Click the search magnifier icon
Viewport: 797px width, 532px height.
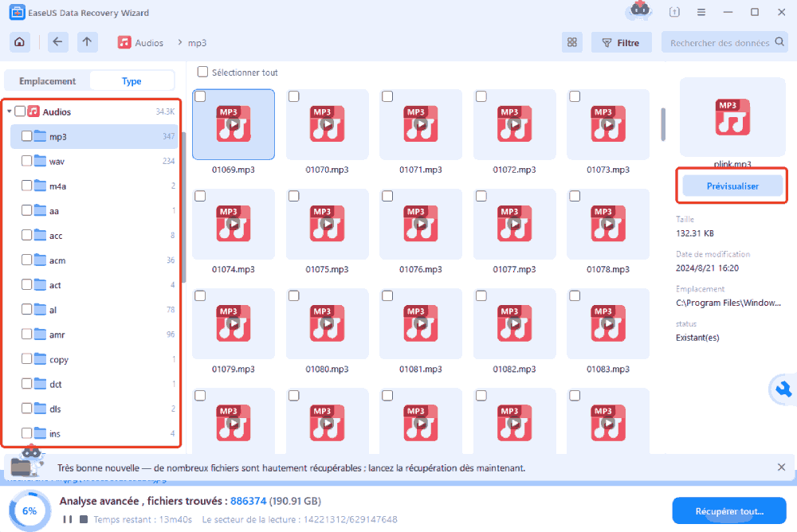click(779, 42)
